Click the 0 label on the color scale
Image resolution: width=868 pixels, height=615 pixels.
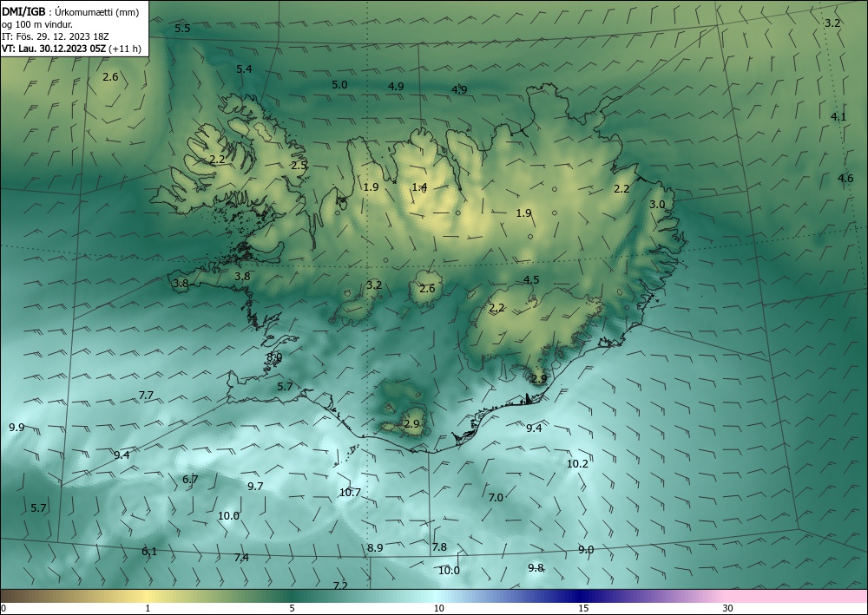coord(3,608)
